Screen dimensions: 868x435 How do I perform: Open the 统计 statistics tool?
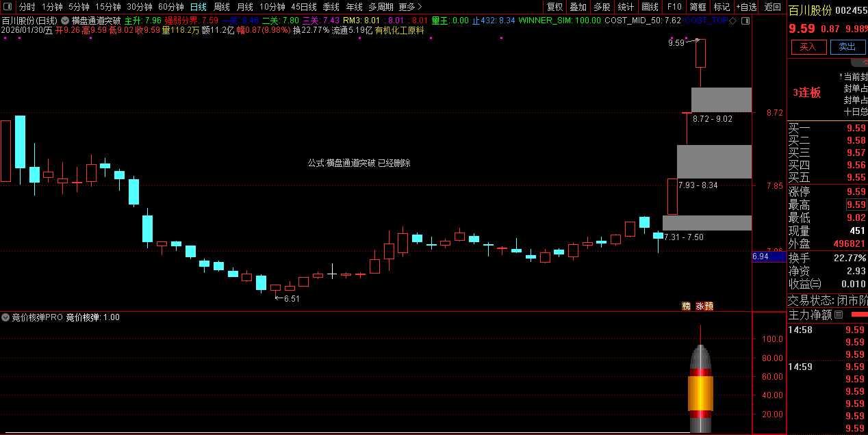pyautogui.click(x=626, y=7)
